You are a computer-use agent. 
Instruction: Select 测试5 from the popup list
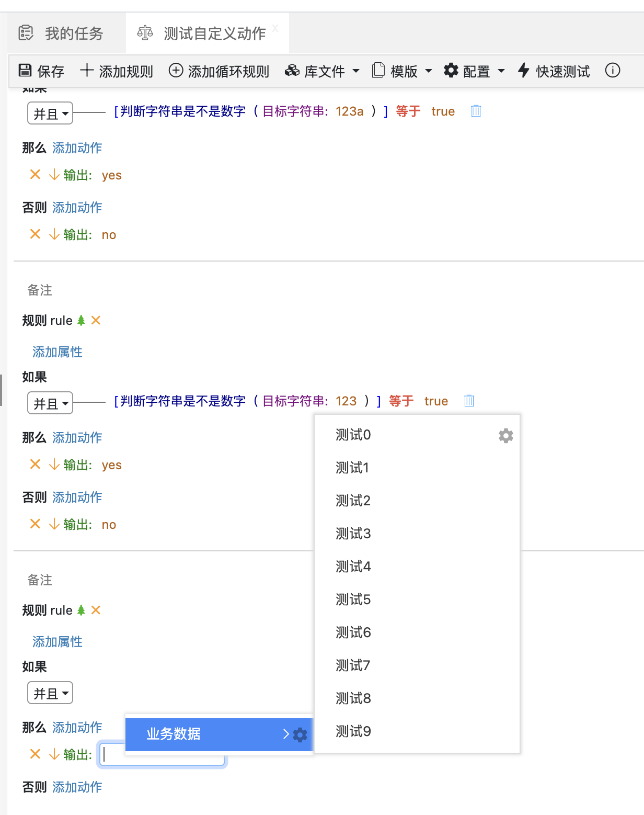coord(353,599)
